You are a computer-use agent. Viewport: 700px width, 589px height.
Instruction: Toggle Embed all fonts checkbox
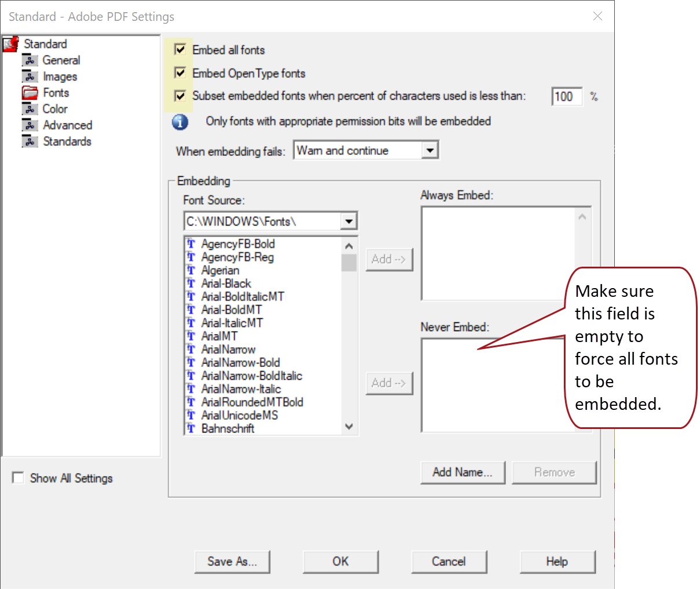(180, 50)
